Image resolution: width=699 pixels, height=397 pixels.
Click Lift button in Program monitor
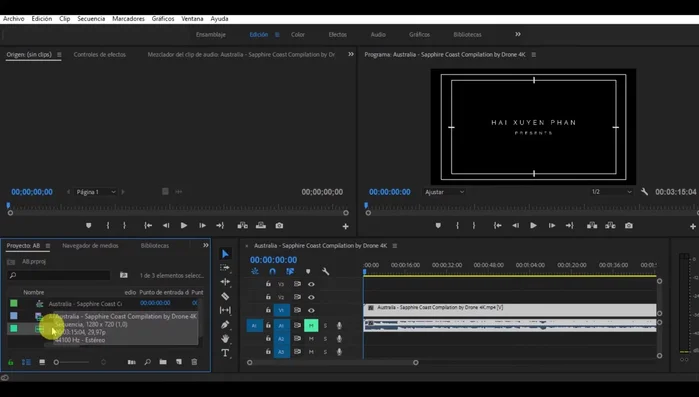click(592, 225)
